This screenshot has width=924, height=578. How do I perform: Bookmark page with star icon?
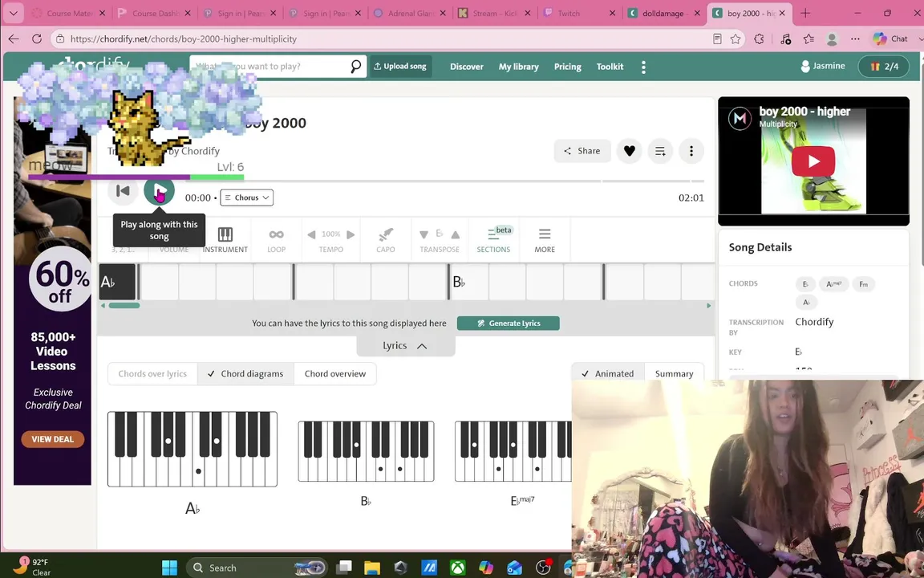(736, 39)
